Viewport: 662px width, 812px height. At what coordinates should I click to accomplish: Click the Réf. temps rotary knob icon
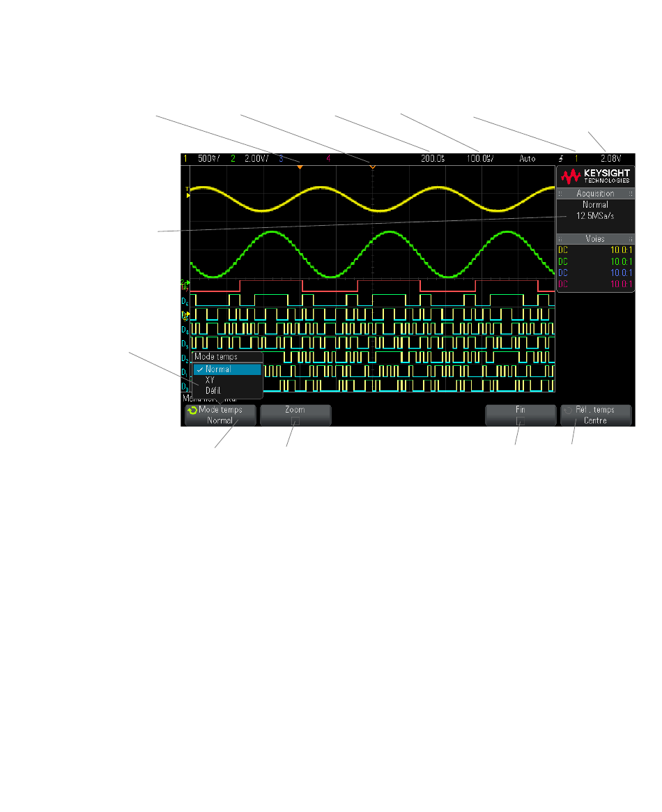coord(569,410)
